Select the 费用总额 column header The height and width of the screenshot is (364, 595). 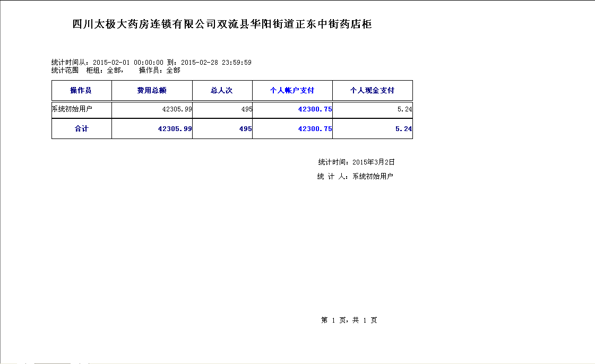point(152,90)
